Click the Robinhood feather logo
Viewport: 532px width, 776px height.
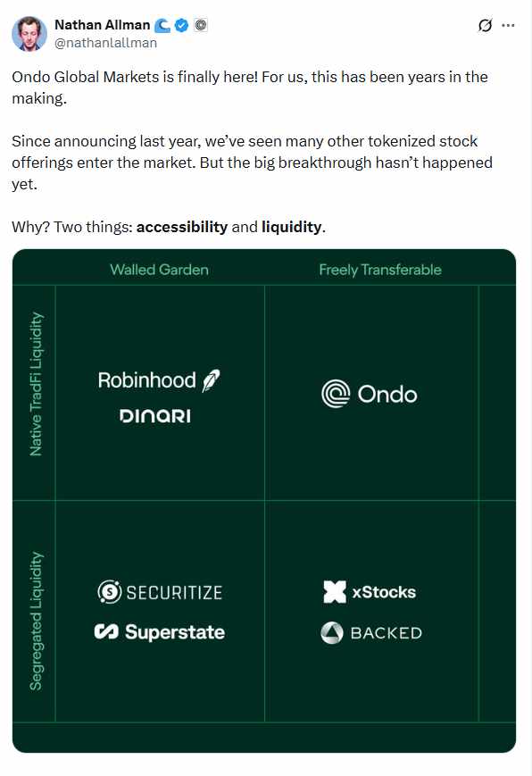coord(212,380)
